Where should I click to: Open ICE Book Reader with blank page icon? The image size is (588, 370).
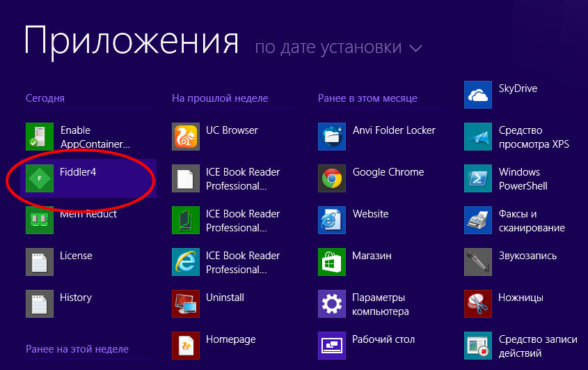coord(186,178)
